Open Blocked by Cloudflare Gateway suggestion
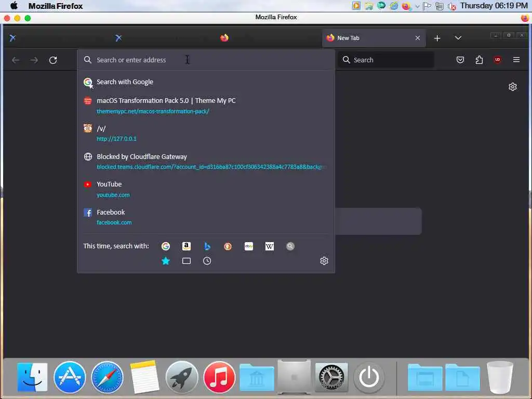The height and width of the screenshot is (399, 532). click(206, 161)
